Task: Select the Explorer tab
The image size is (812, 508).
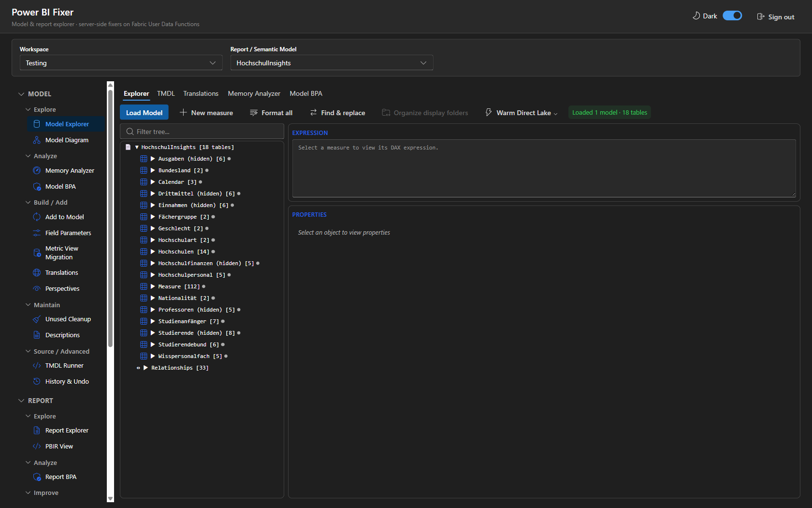Action: (x=136, y=93)
